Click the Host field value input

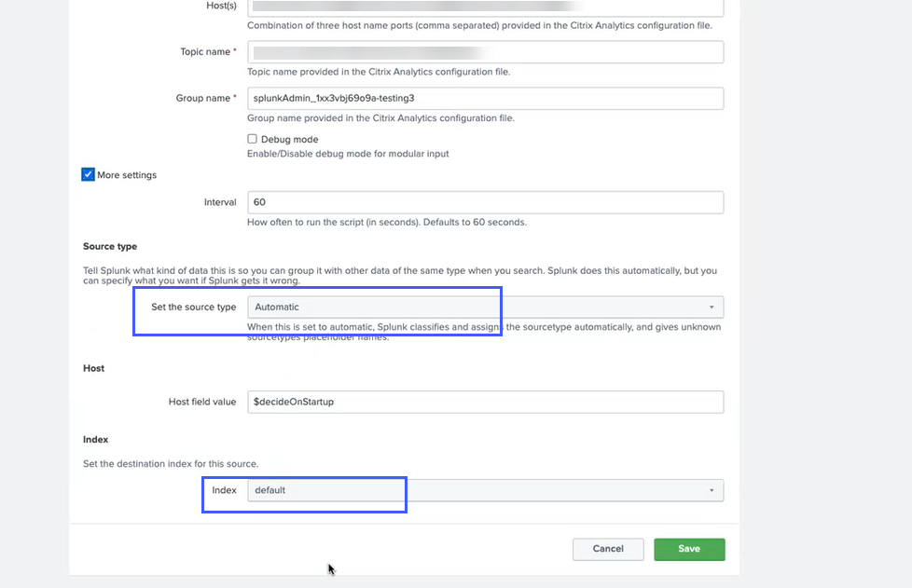tap(485, 402)
